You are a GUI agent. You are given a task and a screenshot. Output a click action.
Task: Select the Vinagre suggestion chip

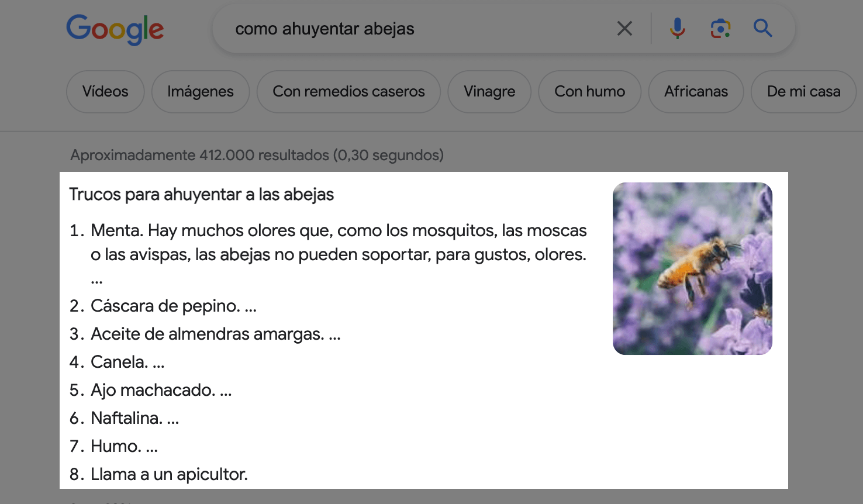point(489,92)
